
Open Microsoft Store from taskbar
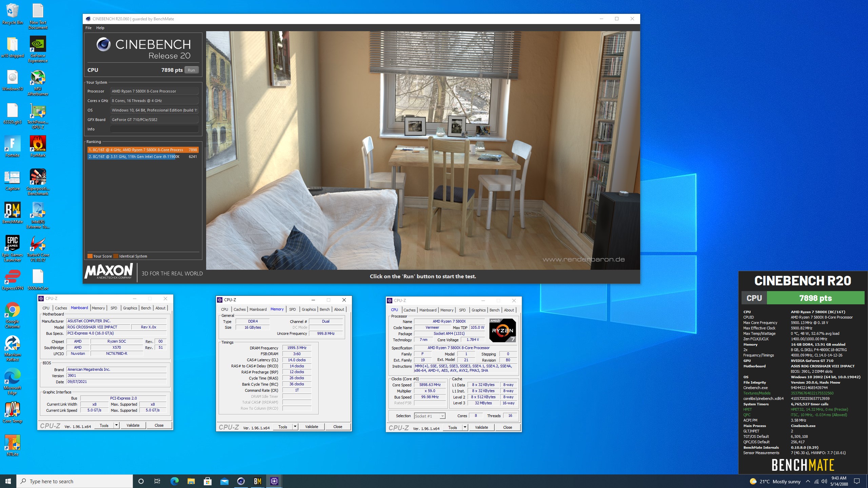pos(208,481)
